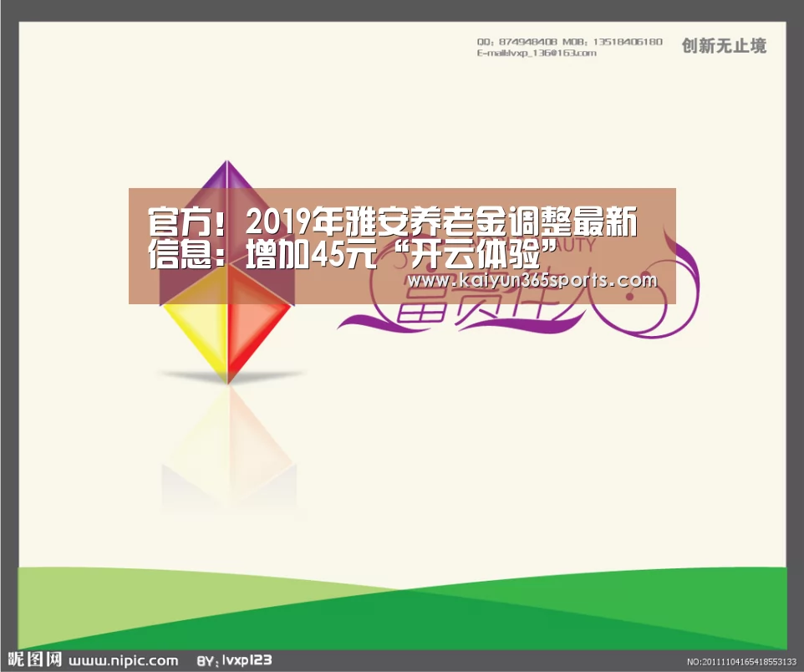The height and width of the screenshot is (672, 804).
Task: Click the '创新无止境' slogan text
Action: click(x=724, y=46)
